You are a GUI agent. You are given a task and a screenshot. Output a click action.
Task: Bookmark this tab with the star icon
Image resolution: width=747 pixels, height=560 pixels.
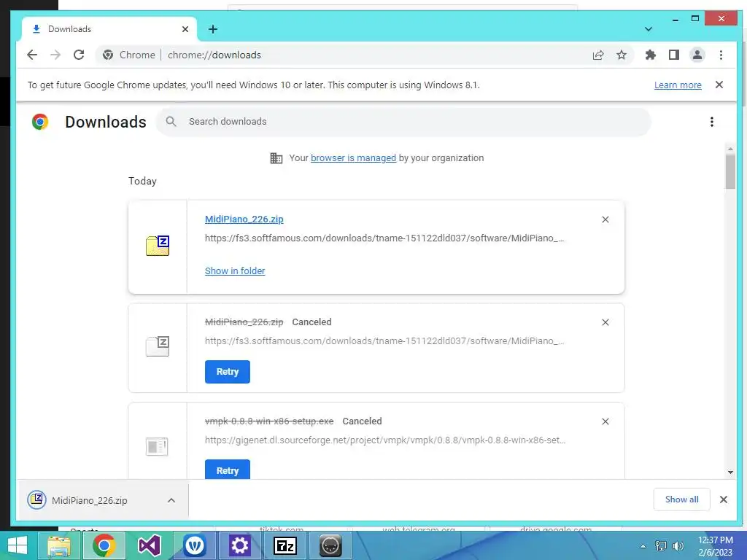[622, 55]
